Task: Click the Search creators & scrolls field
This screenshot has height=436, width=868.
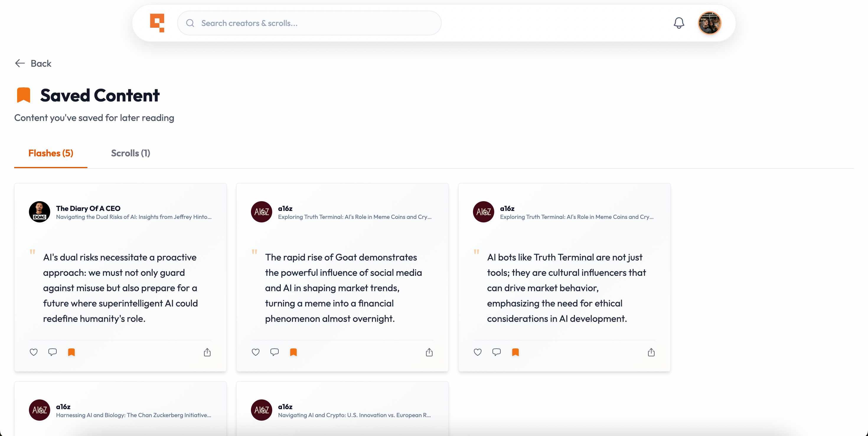Action: coord(309,23)
